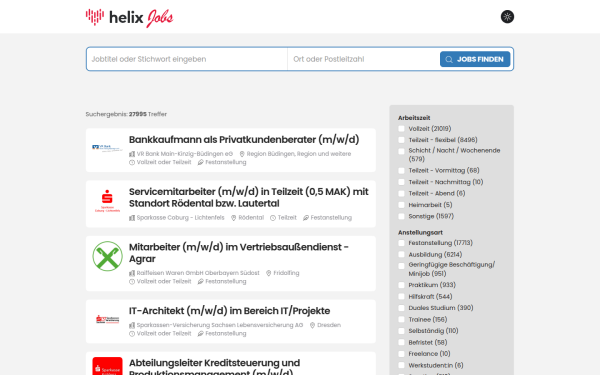Click Festanstellung icon in Vertriebsaußendienst listing
The width and height of the screenshot is (600, 375).
click(x=201, y=281)
